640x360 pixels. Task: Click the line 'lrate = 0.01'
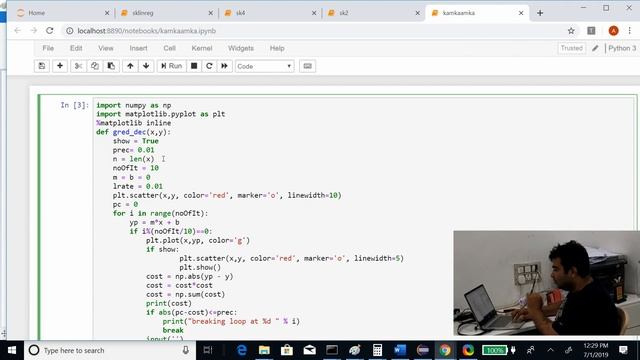click(x=138, y=186)
